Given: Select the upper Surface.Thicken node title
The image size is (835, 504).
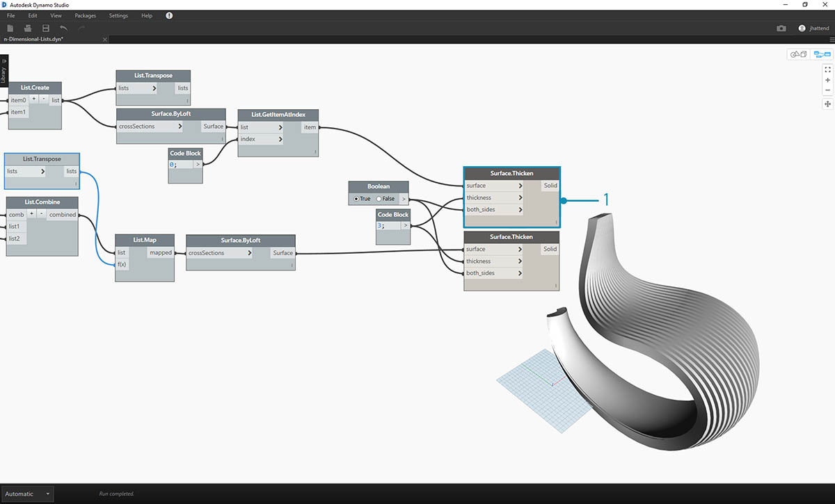Looking at the screenshot, I should click(511, 173).
